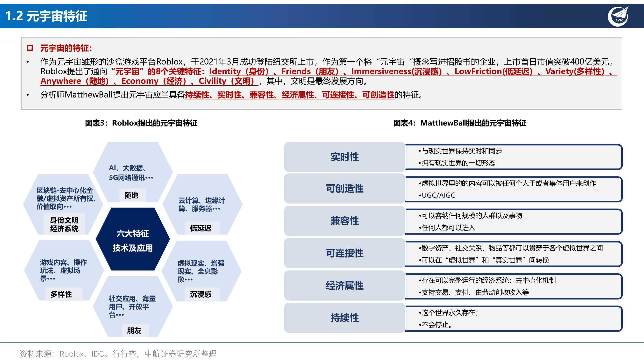Click the caption 图表3：Roblox提出的元宇宙特征

point(141,123)
